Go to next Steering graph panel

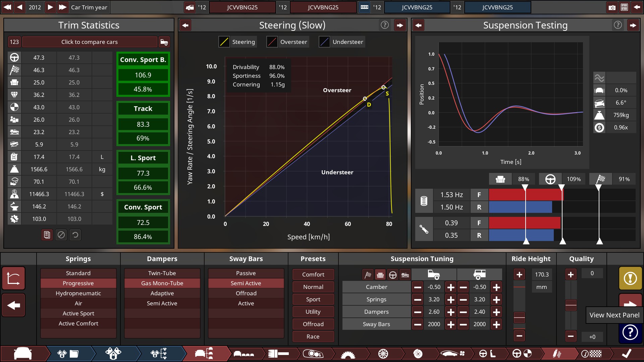tap(400, 25)
